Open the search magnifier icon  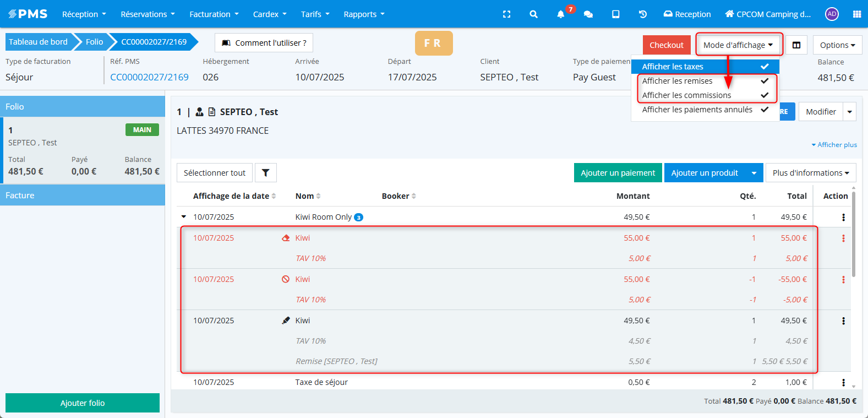click(533, 14)
